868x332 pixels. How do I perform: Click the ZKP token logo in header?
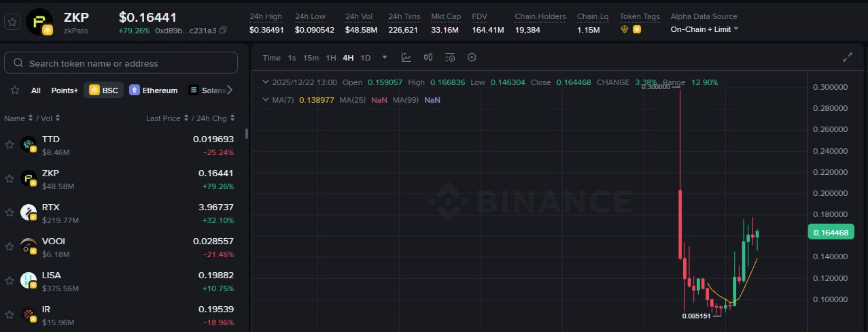pyautogui.click(x=39, y=22)
